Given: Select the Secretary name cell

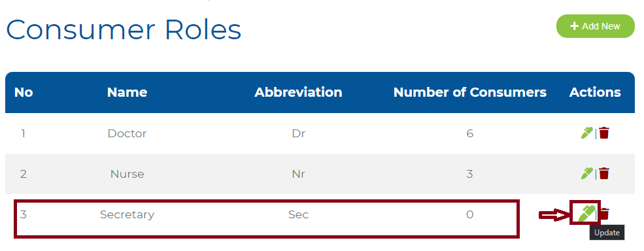Looking at the screenshot, I should (127, 214).
